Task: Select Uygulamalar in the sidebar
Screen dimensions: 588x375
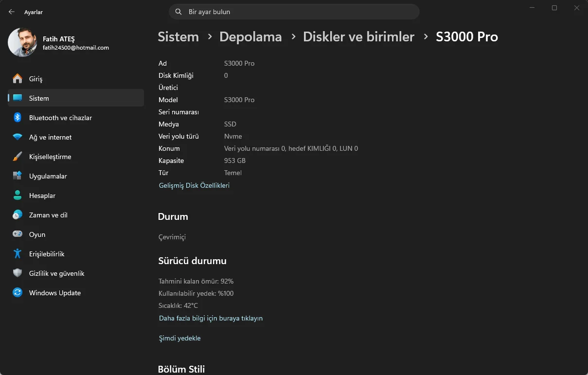Action: tap(76, 176)
